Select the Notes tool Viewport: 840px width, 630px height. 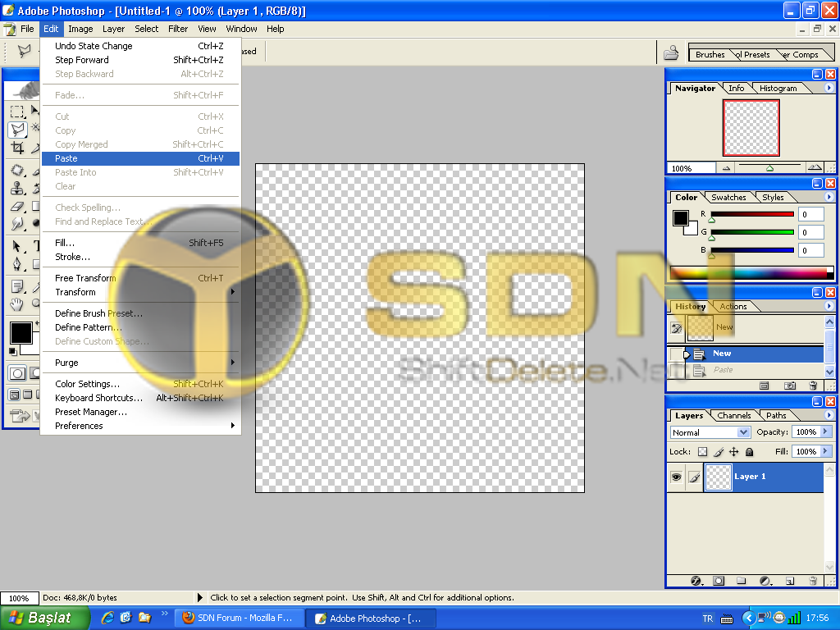(x=17, y=286)
